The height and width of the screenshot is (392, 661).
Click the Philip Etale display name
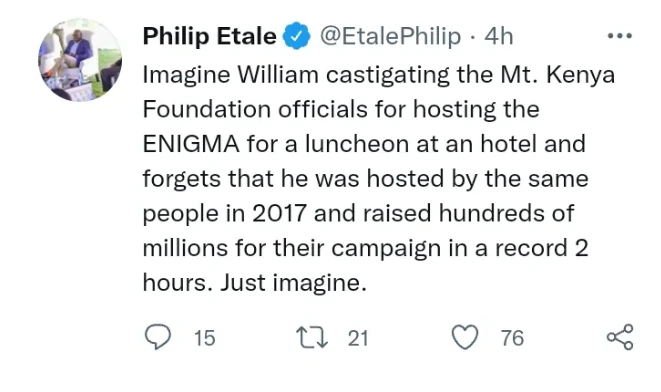point(210,36)
